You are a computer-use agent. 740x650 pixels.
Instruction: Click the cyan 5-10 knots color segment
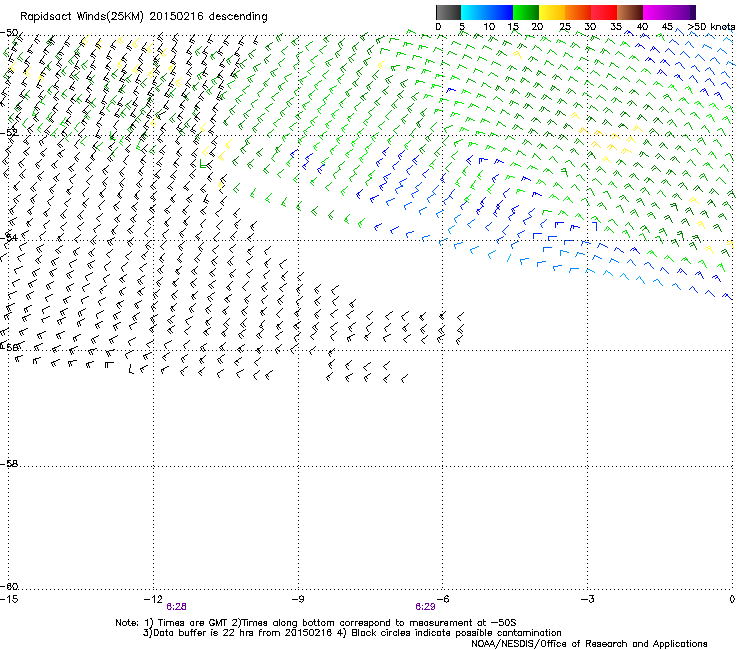tap(474, 12)
